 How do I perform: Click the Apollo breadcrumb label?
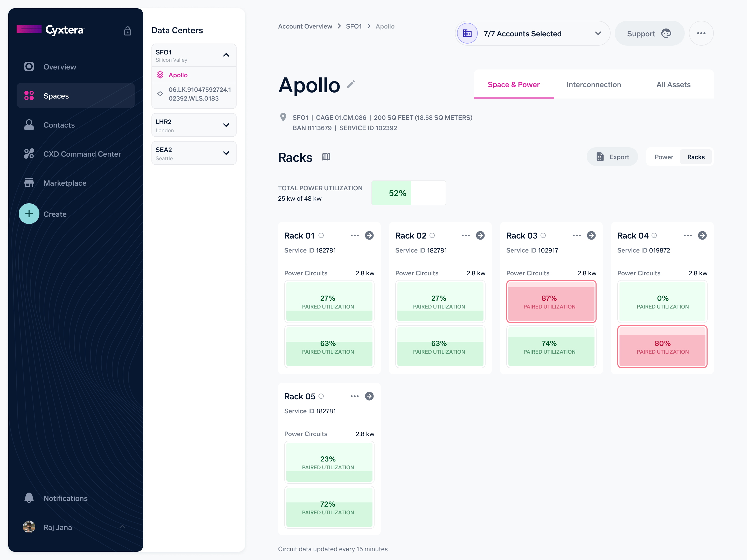385,26
